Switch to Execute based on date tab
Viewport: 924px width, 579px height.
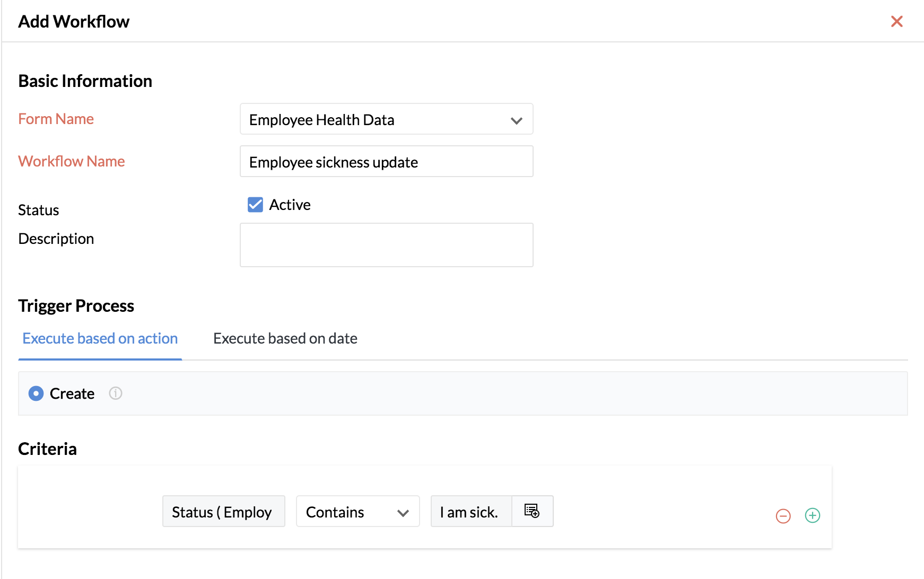click(285, 338)
